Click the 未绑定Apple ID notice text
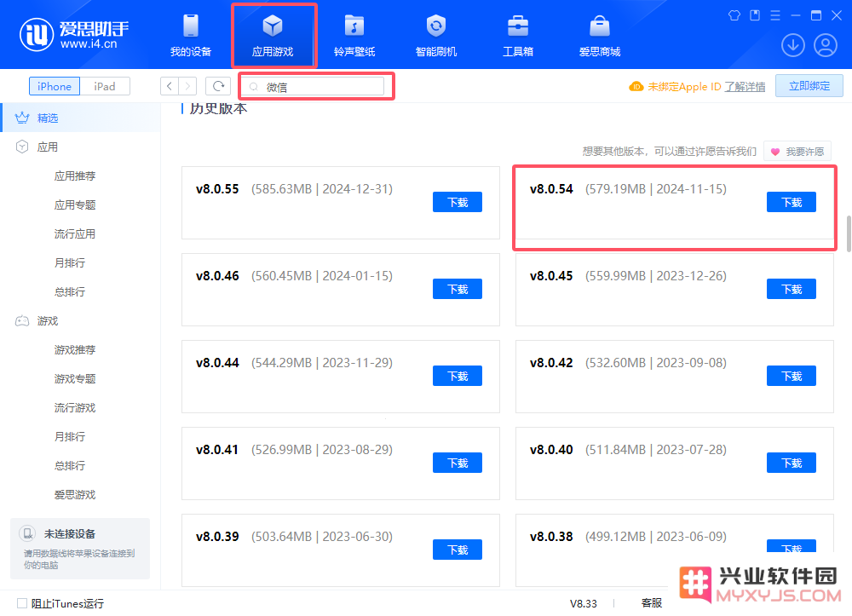852x616 pixels. point(684,87)
